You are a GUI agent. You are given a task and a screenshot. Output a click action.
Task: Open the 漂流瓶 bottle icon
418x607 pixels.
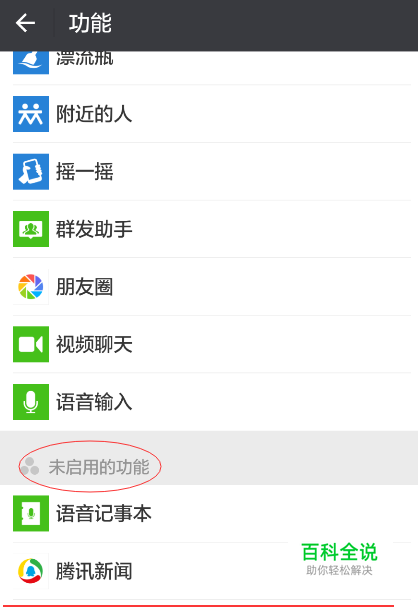click(31, 62)
